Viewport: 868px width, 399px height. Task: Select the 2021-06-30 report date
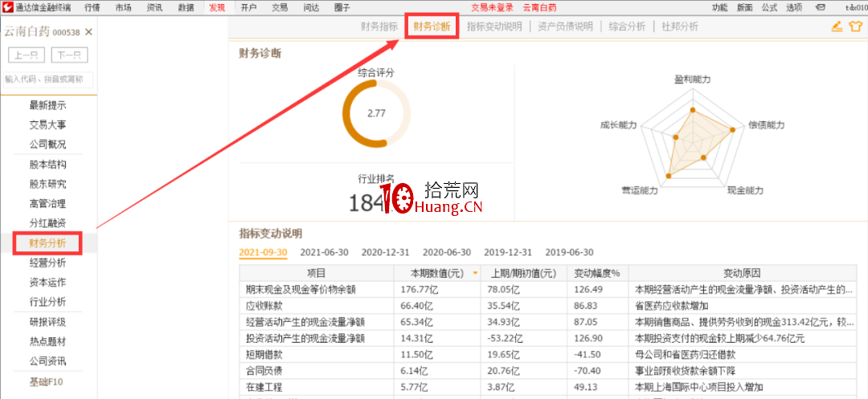tap(325, 252)
